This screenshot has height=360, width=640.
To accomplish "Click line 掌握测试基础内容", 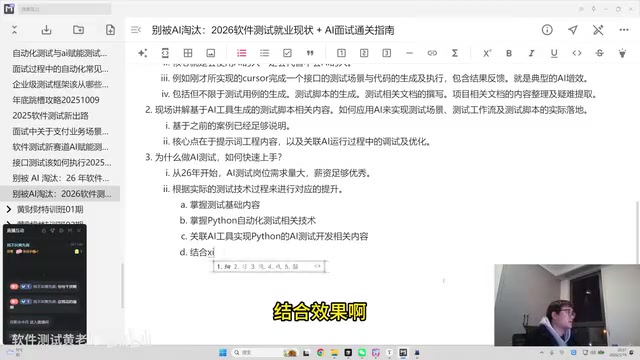I will [x=224, y=205].
